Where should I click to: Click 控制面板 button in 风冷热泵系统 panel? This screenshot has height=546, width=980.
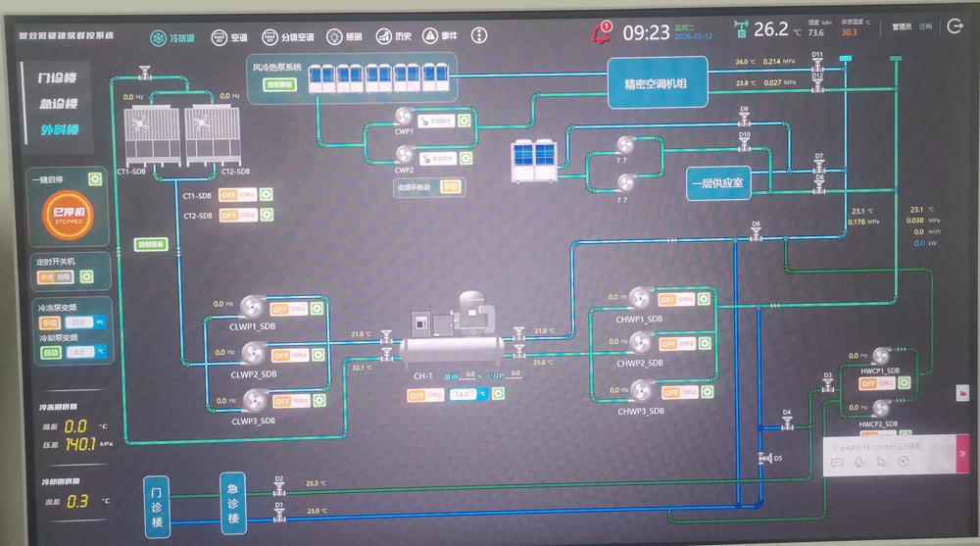coord(279,84)
